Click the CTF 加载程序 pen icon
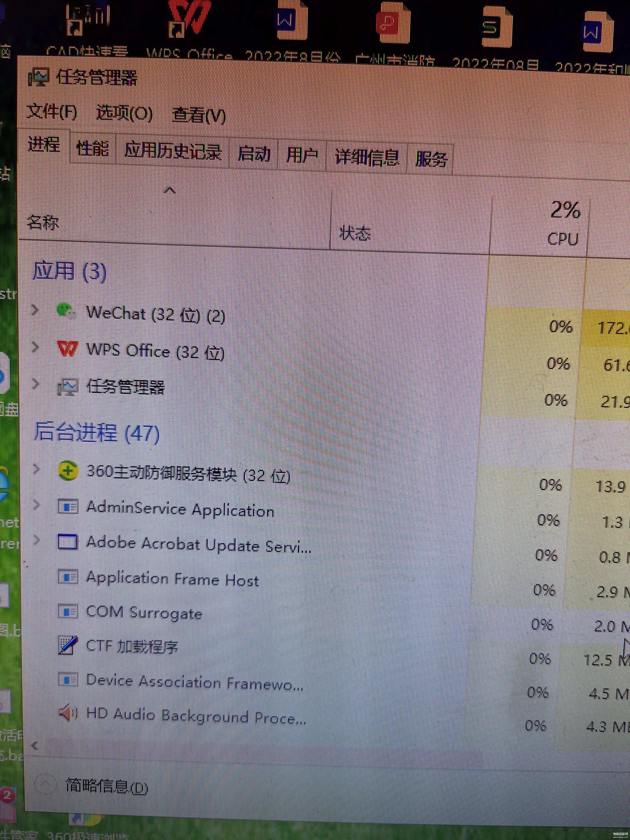Viewport: 630px width, 840px height. coord(68,646)
